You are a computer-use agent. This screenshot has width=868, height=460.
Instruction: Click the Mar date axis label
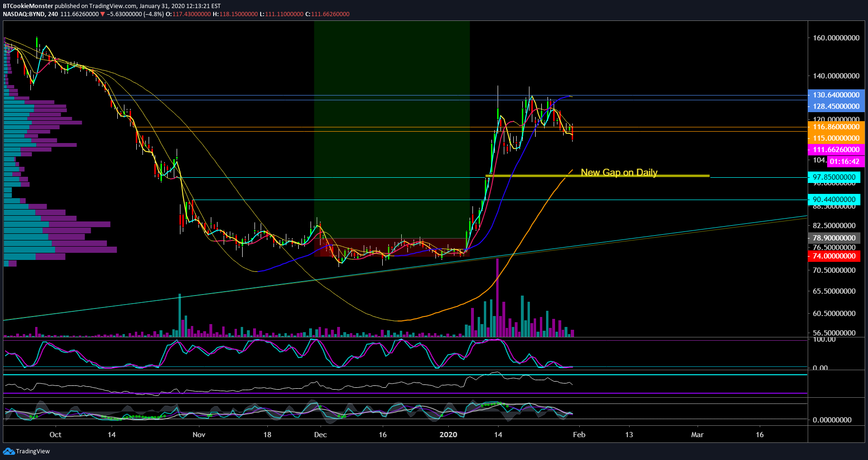click(x=698, y=435)
